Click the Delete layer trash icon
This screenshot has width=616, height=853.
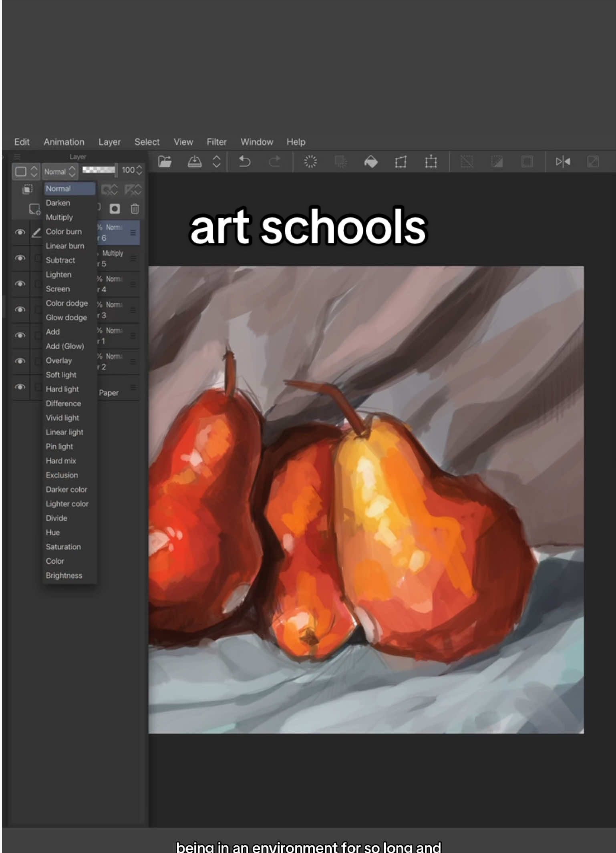click(x=135, y=209)
